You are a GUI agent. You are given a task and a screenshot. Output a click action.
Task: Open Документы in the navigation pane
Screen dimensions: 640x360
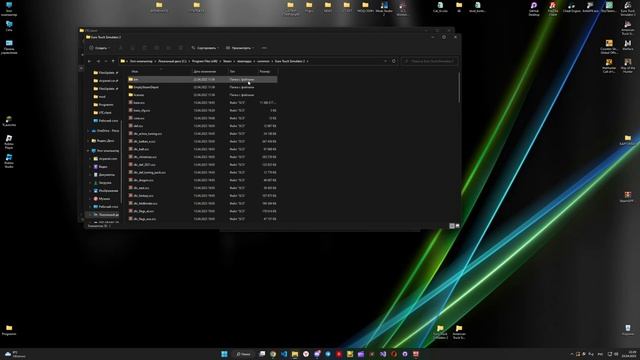click(104, 175)
